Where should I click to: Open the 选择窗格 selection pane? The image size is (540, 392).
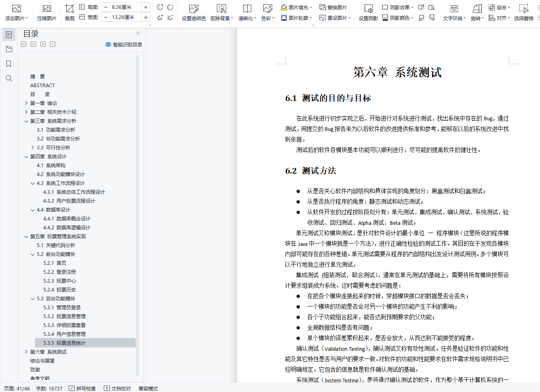click(x=524, y=13)
